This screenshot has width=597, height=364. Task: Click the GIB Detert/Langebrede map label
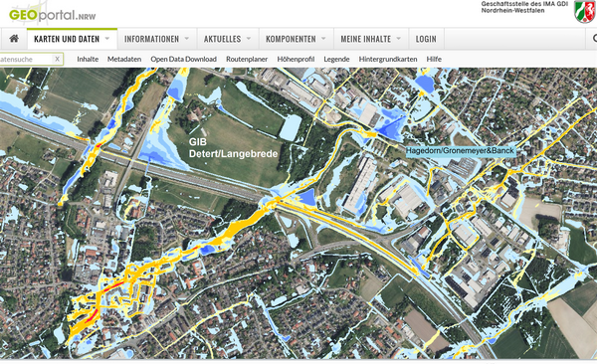[233, 148]
